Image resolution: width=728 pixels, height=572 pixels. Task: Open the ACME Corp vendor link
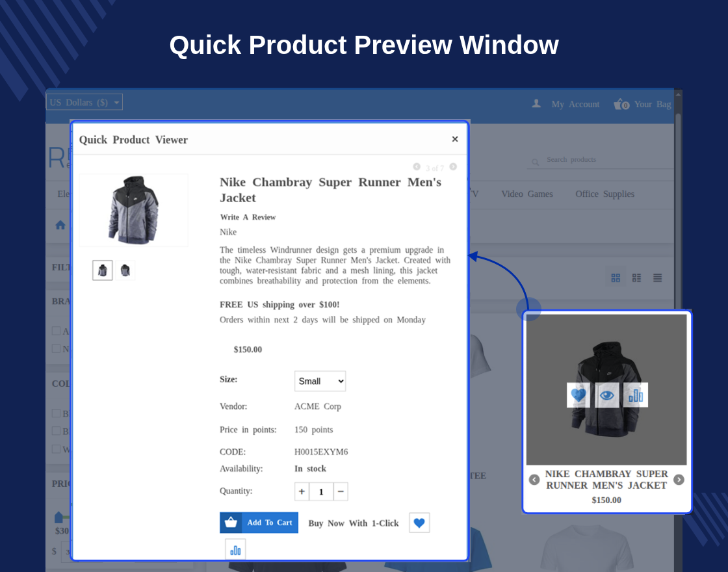(318, 406)
